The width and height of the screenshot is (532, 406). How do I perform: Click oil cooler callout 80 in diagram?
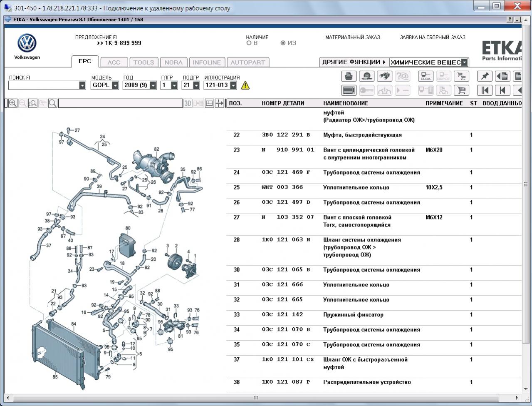coord(128,228)
